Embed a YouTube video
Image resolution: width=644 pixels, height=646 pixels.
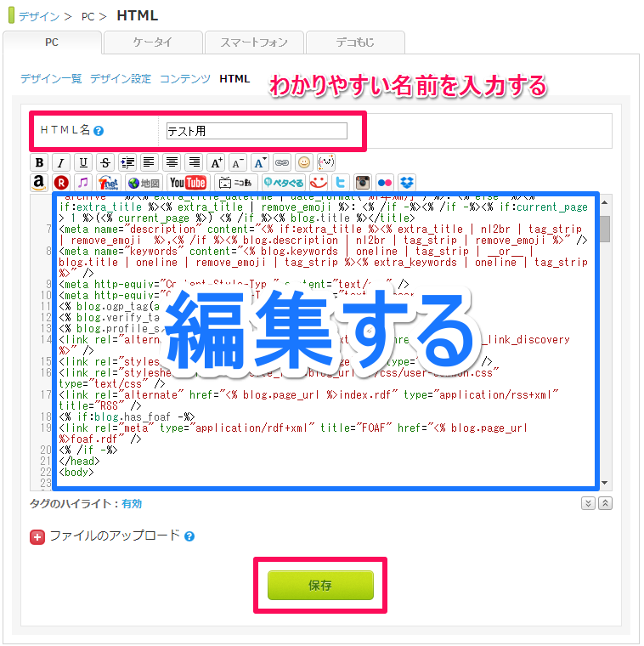(189, 183)
